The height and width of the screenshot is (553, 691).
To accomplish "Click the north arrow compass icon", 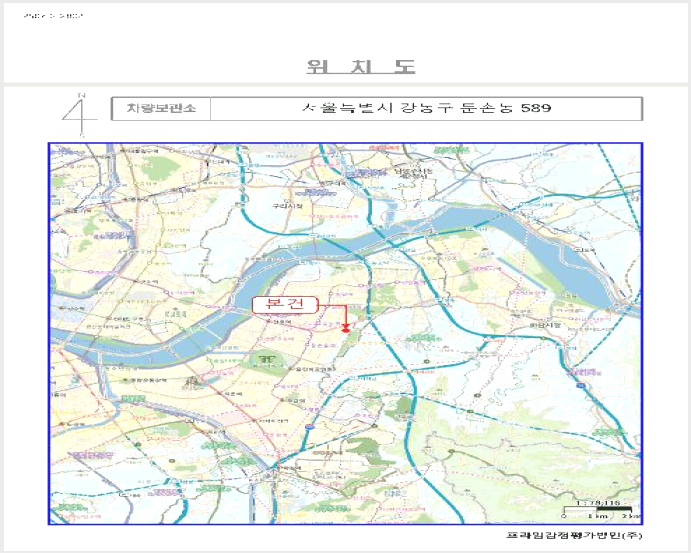I will pyautogui.click(x=79, y=115).
